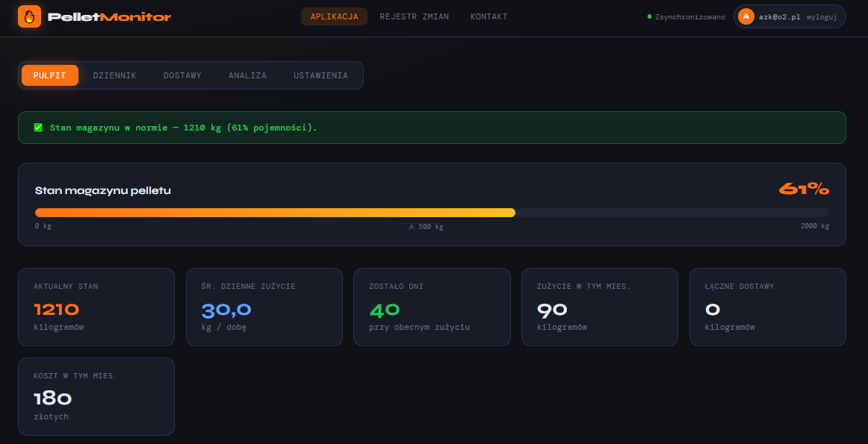The width and height of the screenshot is (868, 444).
Task: Go to the Kontakt page
Action: coord(489,16)
